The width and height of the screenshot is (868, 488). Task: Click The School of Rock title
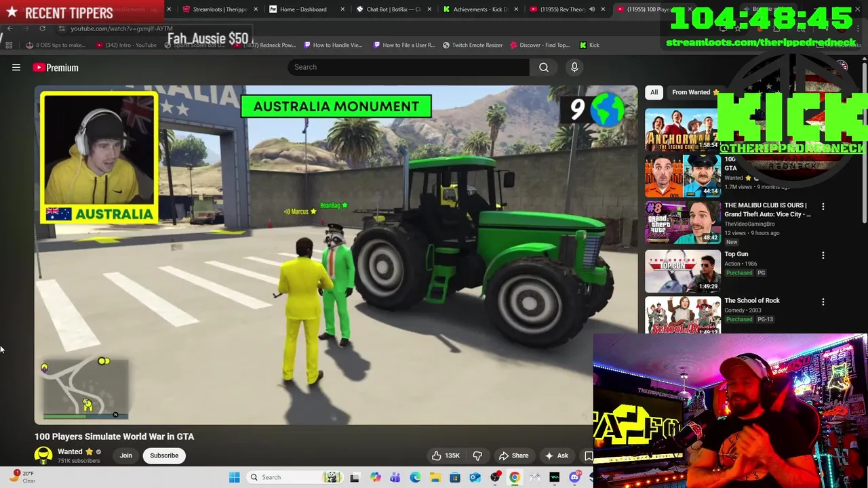pos(752,300)
